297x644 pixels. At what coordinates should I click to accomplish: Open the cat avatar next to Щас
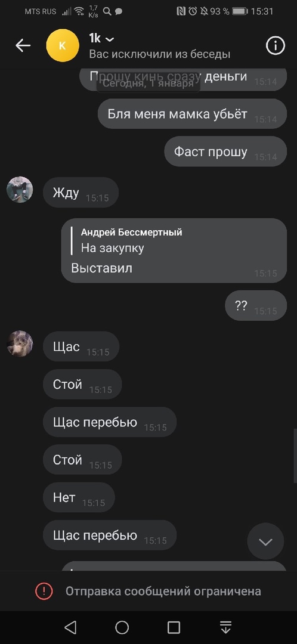coord(20,343)
